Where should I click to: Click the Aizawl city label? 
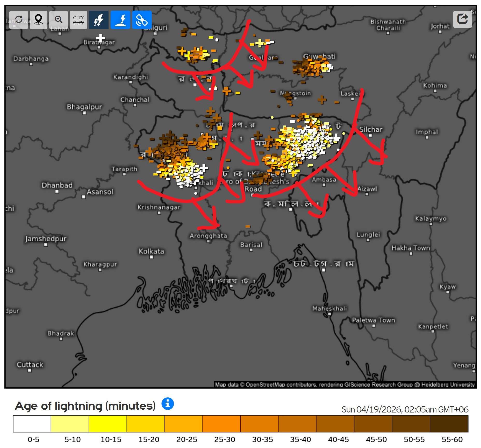point(367,189)
